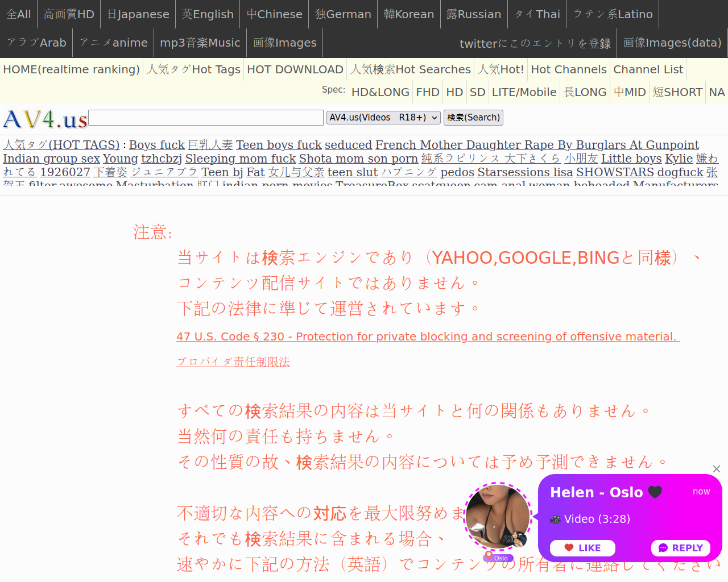Choose the LITE/Mobile spec filter
Screen dimensions: 728x582
tap(524, 92)
